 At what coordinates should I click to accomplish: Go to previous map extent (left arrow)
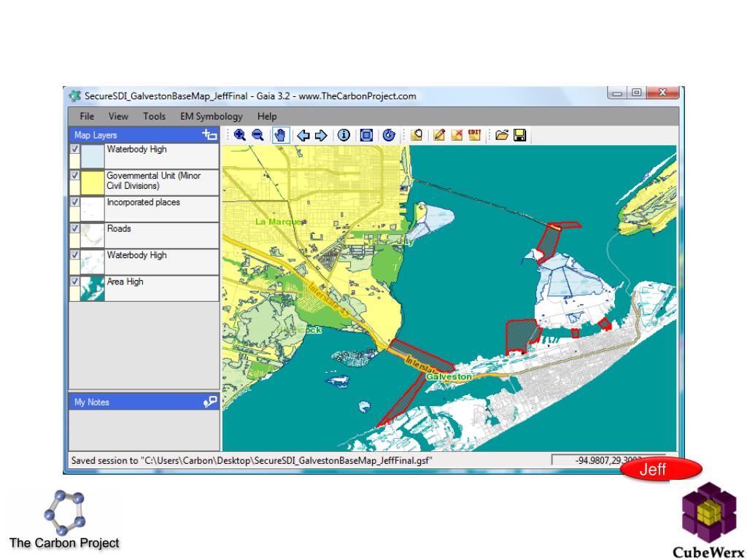(x=303, y=136)
